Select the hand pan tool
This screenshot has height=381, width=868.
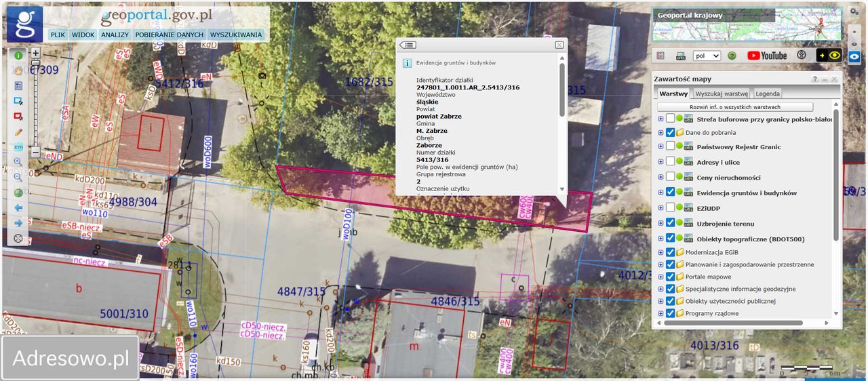coord(18,71)
